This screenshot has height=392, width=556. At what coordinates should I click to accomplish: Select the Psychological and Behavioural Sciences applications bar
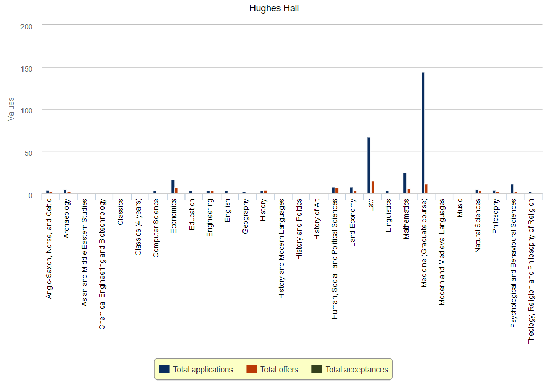pyautogui.click(x=512, y=189)
